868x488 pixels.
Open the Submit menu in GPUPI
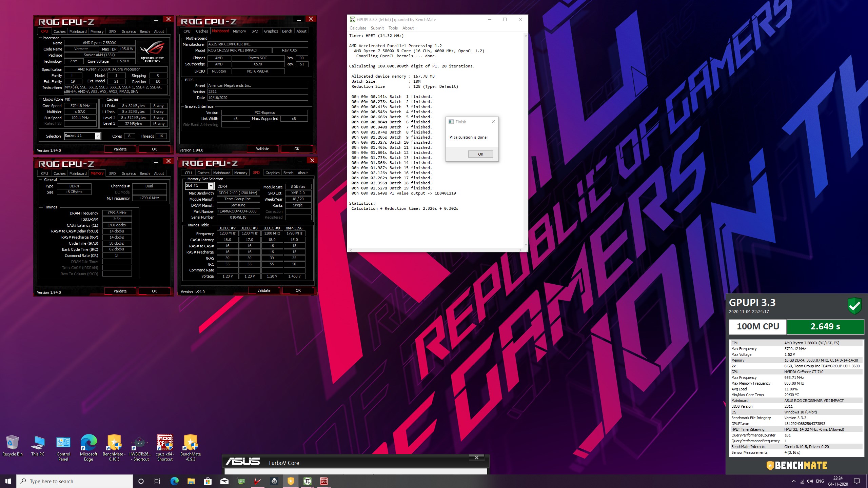(x=377, y=28)
